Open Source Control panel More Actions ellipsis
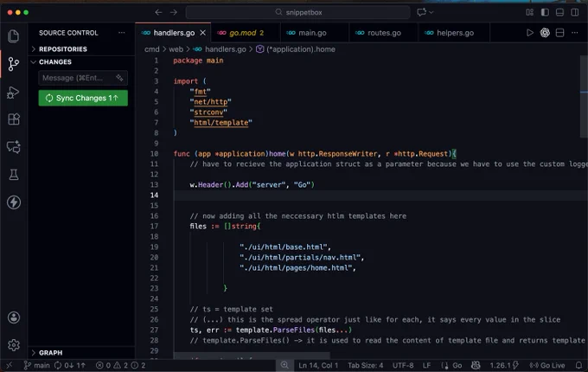Image resolution: width=588 pixels, height=372 pixels. click(x=122, y=33)
